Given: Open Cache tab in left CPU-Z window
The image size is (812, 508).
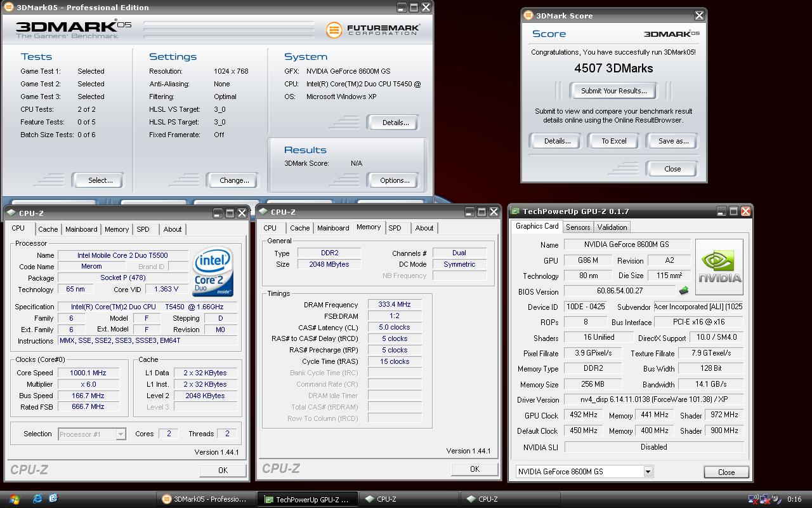Looking at the screenshot, I should tap(48, 229).
